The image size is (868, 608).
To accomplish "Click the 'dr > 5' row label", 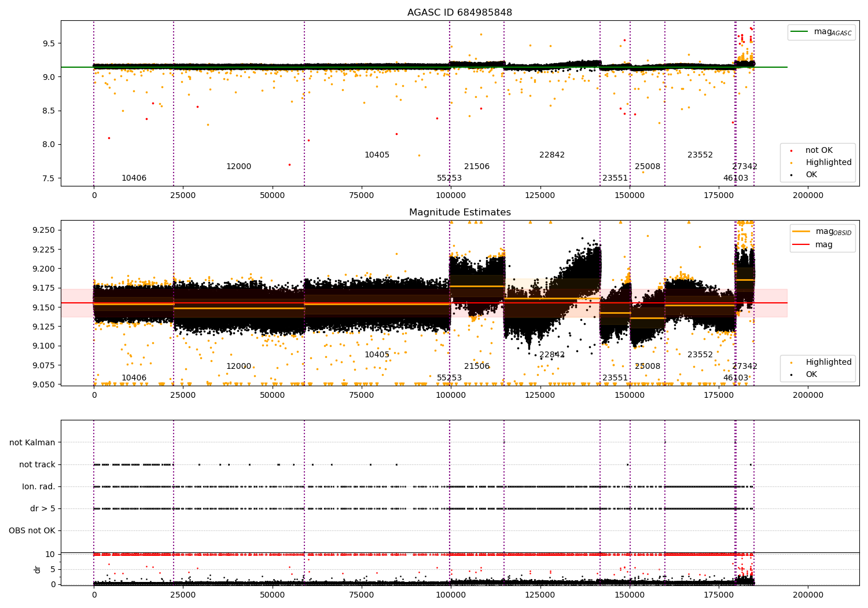I will click(43, 508).
